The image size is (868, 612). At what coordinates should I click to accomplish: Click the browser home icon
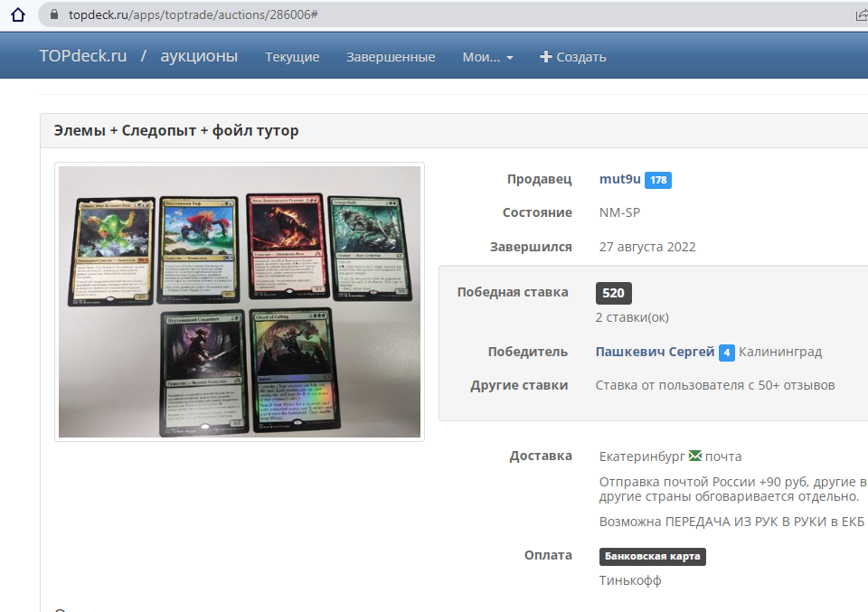(x=16, y=14)
